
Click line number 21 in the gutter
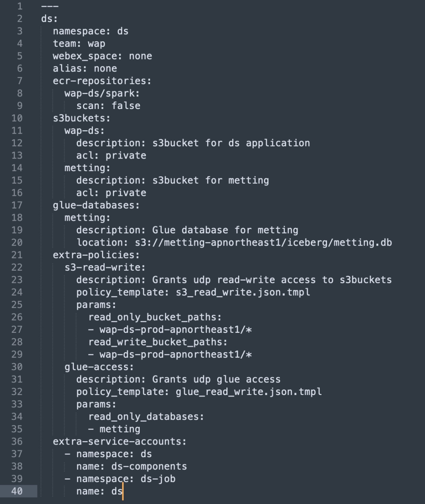pos(17,255)
